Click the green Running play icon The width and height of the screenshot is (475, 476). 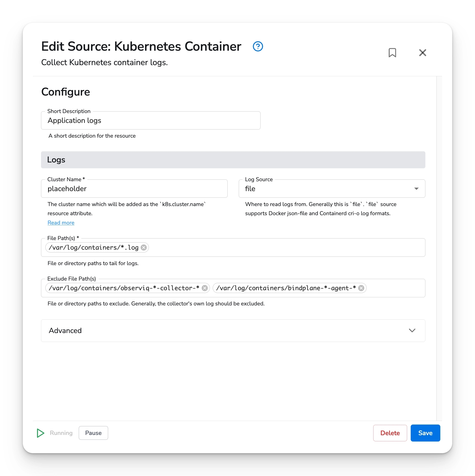[x=40, y=433]
